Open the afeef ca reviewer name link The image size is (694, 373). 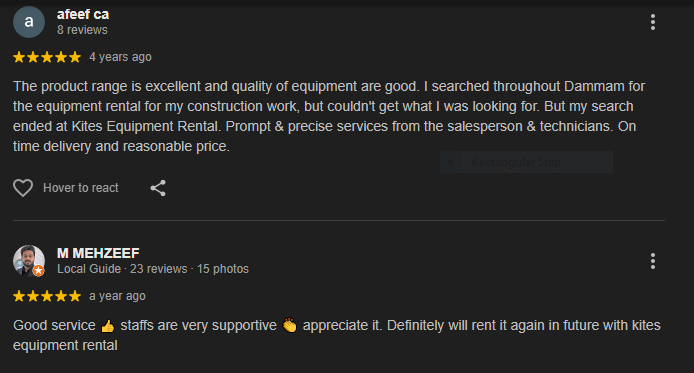click(83, 14)
